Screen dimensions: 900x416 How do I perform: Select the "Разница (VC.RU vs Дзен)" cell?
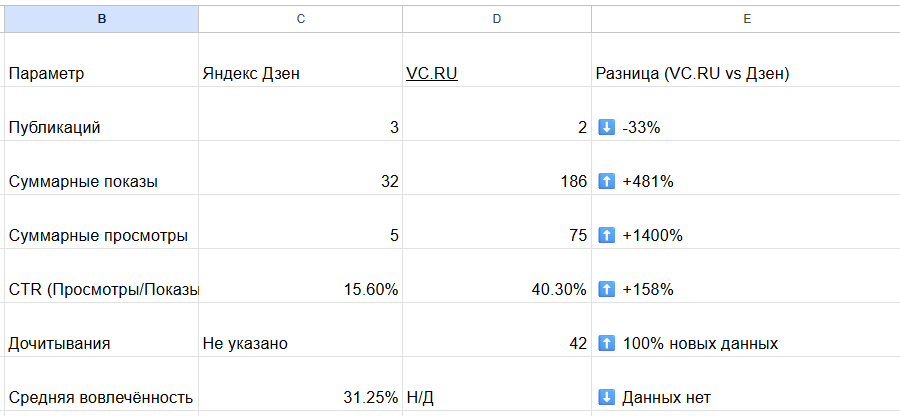pyautogui.click(x=745, y=73)
